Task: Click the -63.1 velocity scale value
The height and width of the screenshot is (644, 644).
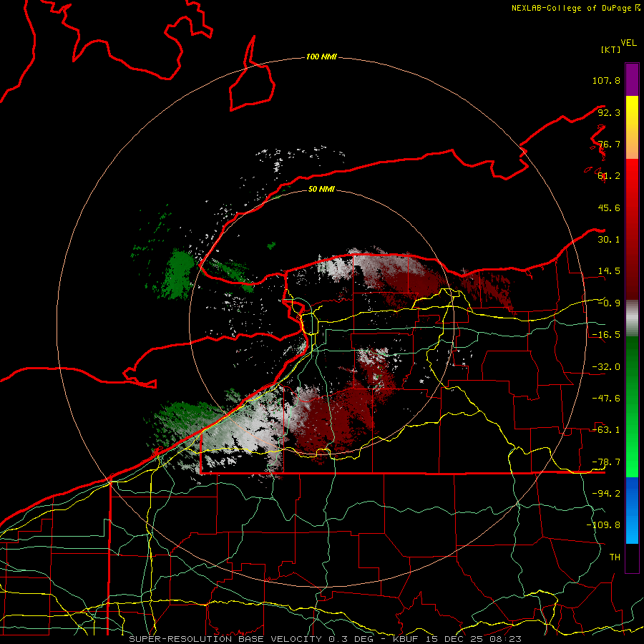Action: [x=606, y=430]
